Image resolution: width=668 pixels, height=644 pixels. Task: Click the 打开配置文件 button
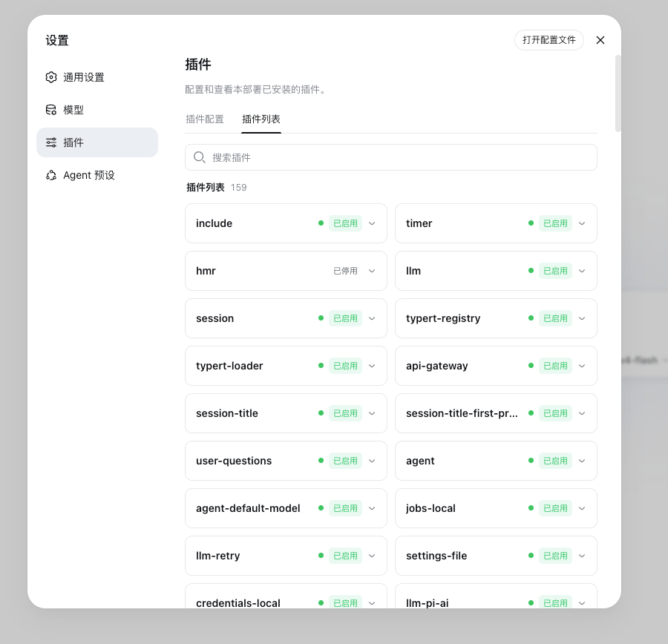click(x=549, y=40)
